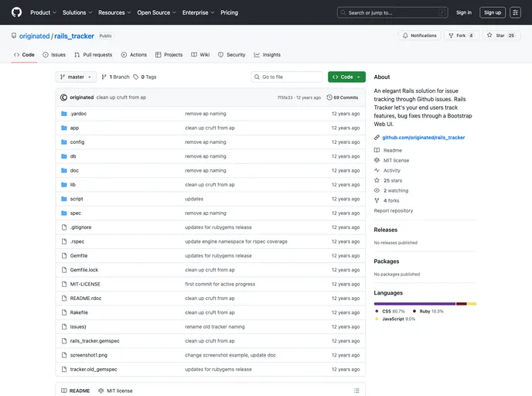532x396 pixels.
Task: Expand the Solutions menu
Action: pos(77,12)
